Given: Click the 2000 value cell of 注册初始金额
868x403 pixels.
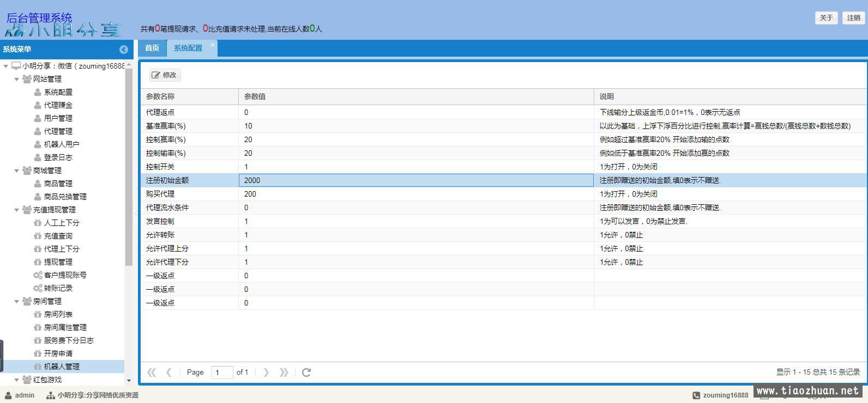Looking at the screenshot, I should tap(416, 180).
